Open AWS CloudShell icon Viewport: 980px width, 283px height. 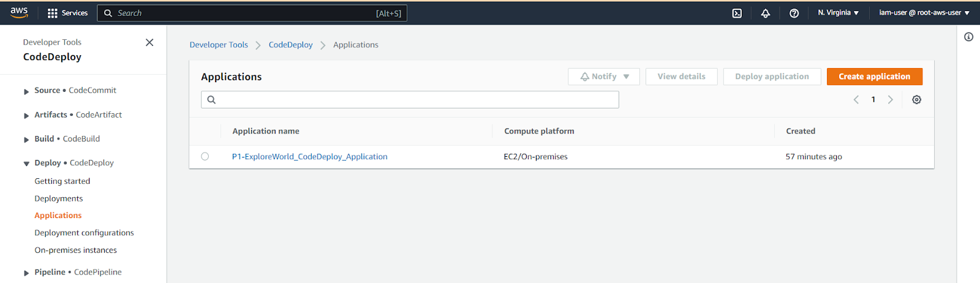737,13
